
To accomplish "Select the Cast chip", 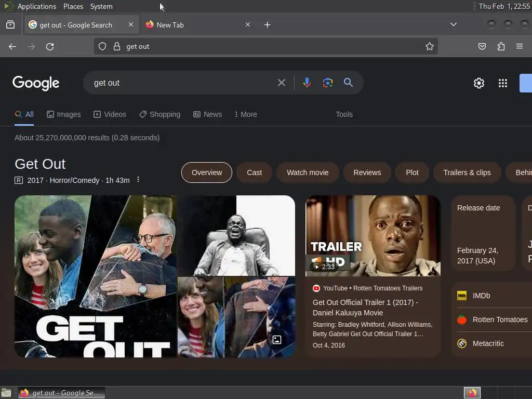I will click(254, 172).
